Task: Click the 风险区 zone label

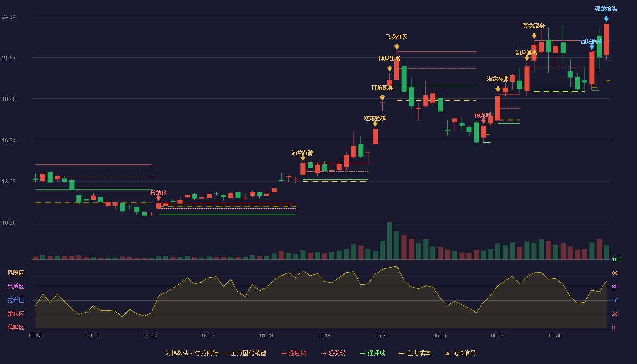Action: pos(15,273)
